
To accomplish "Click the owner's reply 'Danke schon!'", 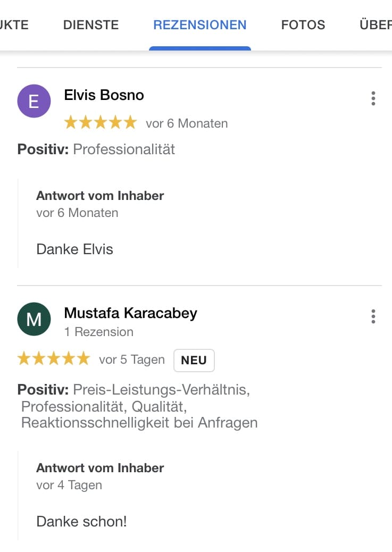I will pos(81,521).
